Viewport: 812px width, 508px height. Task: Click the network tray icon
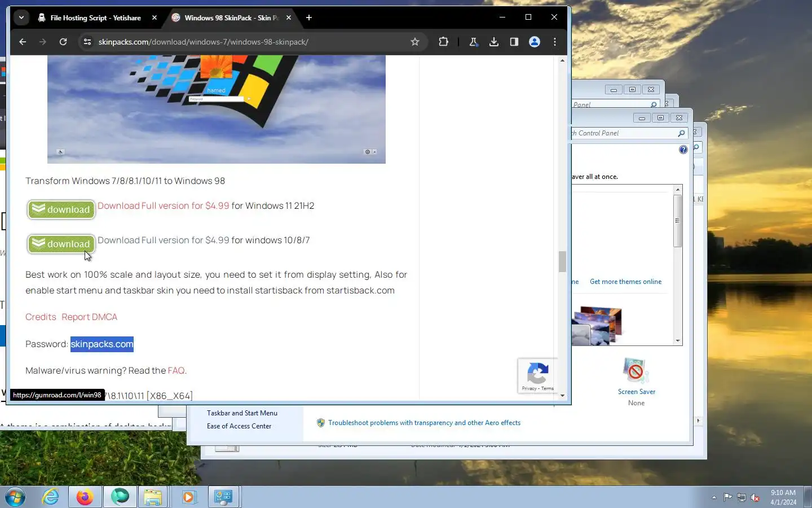742,497
